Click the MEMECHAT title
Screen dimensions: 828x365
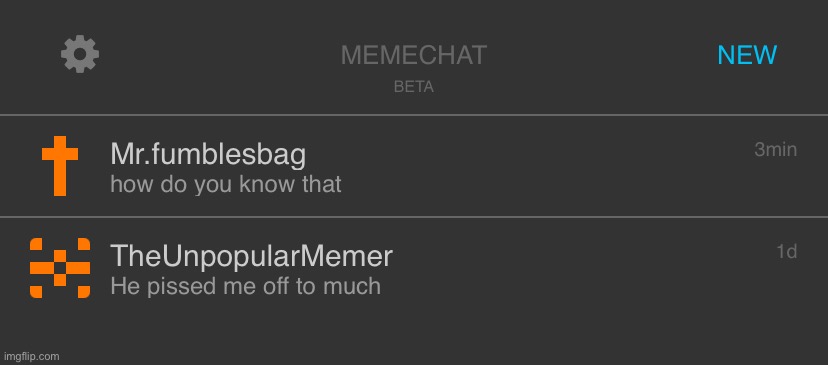pos(413,55)
